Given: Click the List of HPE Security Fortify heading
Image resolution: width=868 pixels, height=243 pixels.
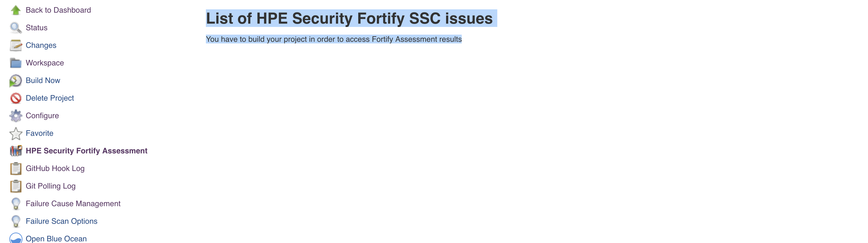Looking at the screenshot, I should tap(349, 18).
